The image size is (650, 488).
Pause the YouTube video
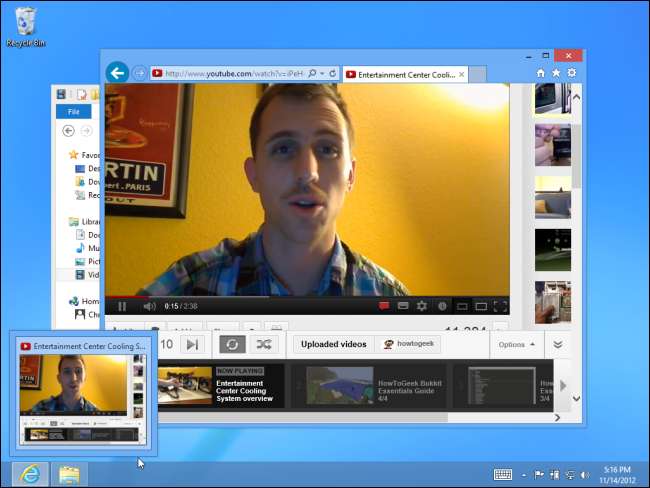click(122, 306)
